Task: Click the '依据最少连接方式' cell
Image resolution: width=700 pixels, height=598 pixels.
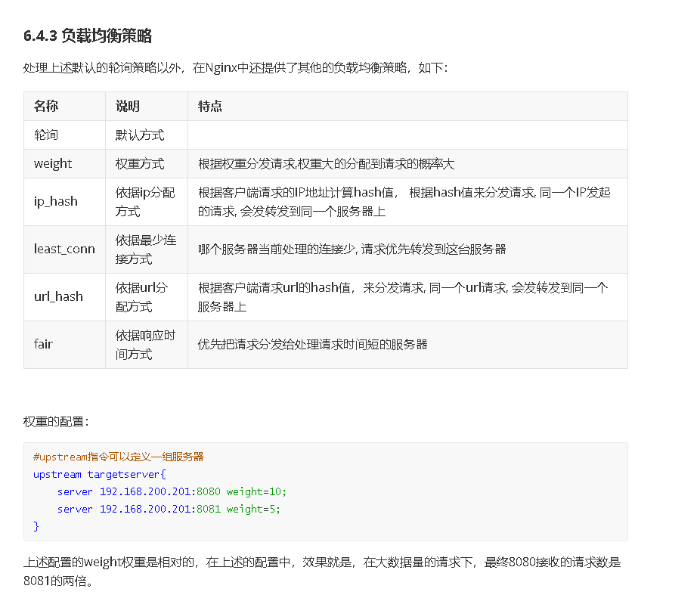Action: (x=146, y=249)
